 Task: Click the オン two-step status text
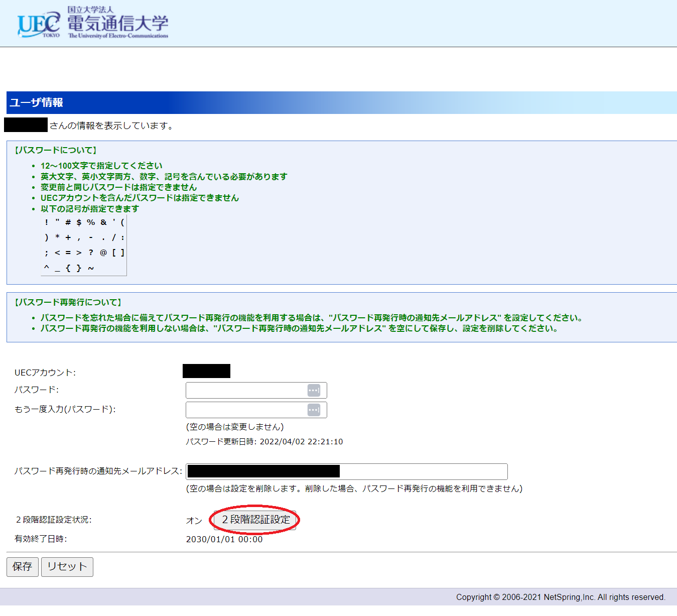point(194,521)
